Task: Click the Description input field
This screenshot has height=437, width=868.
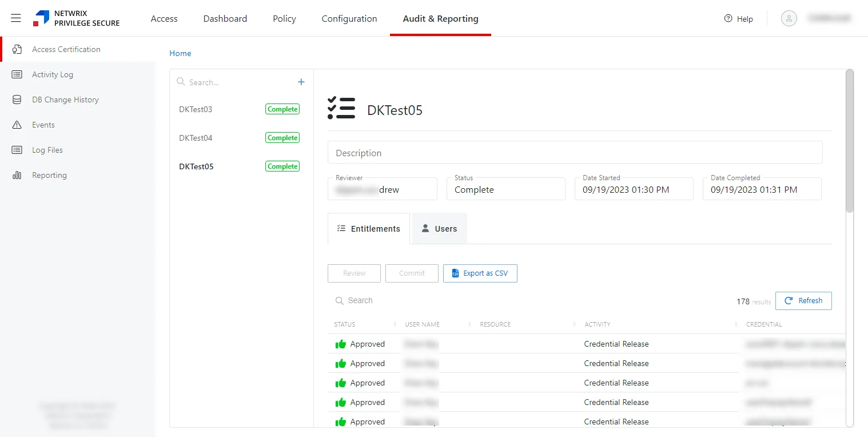Action: tap(575, 153)
